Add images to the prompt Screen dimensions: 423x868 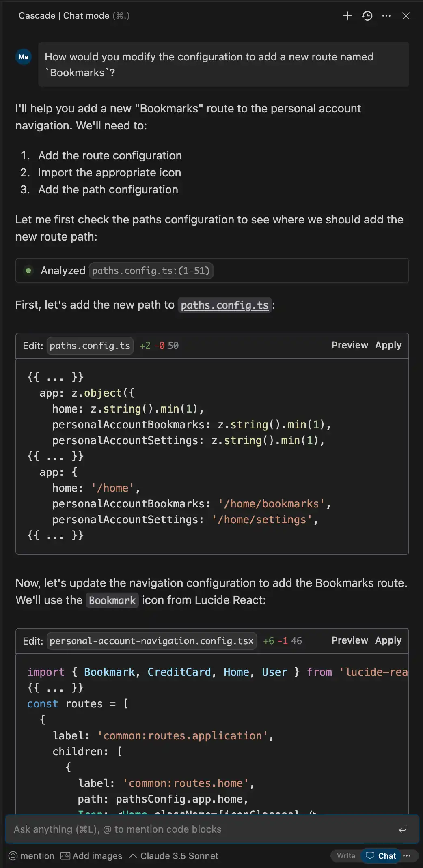[91, 856]
